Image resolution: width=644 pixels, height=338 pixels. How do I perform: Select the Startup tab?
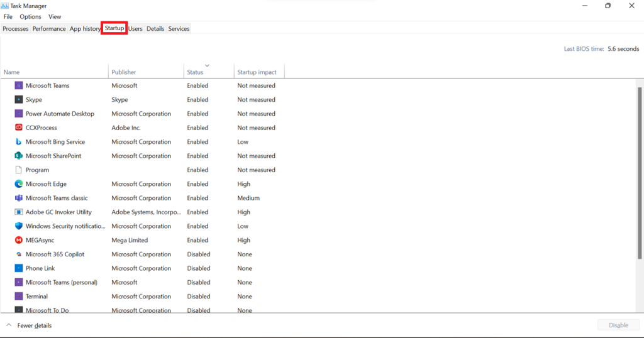point(114,28)
